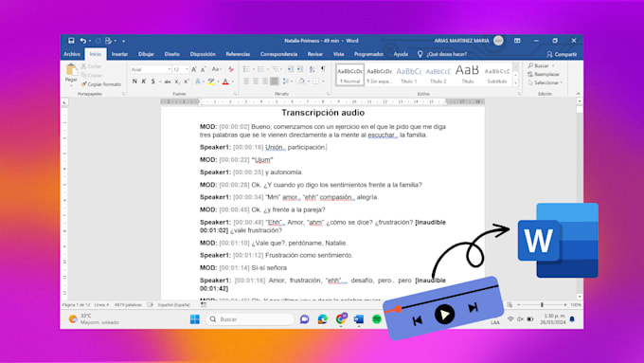Expand the Buscar dropdown arrow

pyautogui.click(x=553, y=65)
